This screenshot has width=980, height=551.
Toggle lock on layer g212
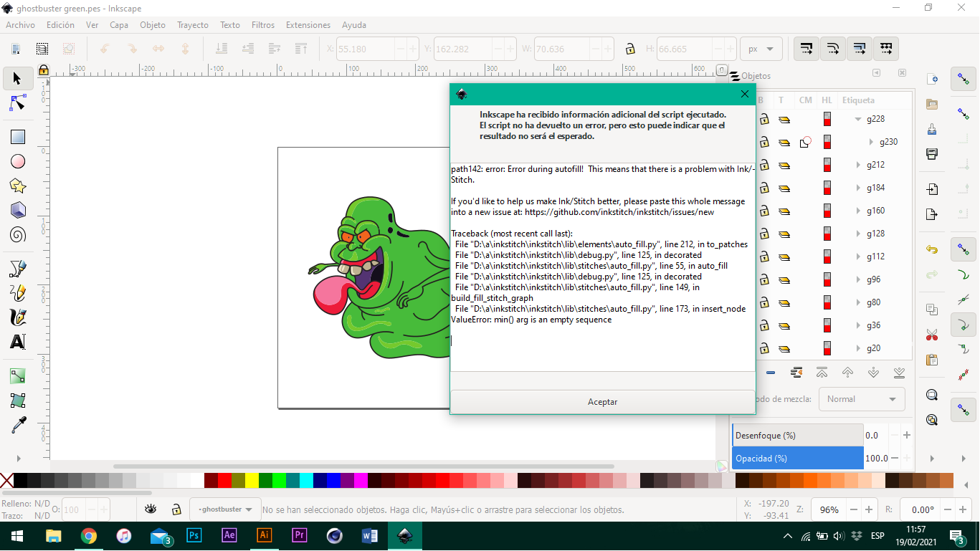coord(764,165)
